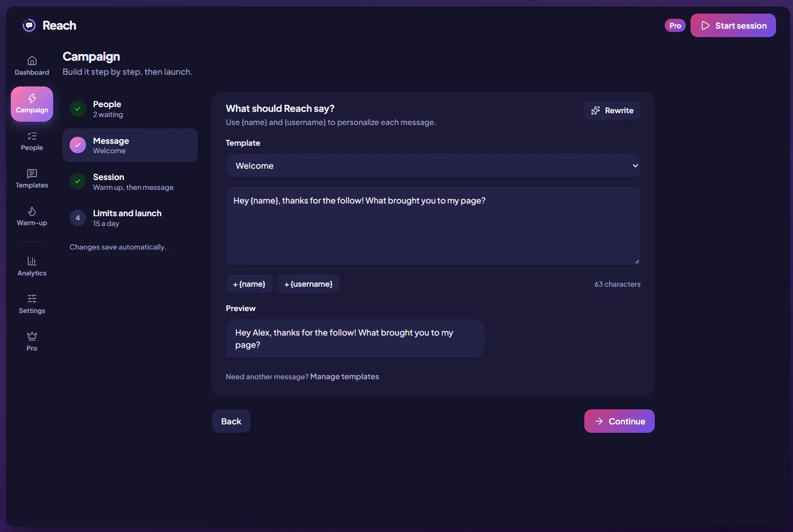Click the message textarea's corner grip
The height and width of the screenshot is (532, 793).
[x=637, y=261]
